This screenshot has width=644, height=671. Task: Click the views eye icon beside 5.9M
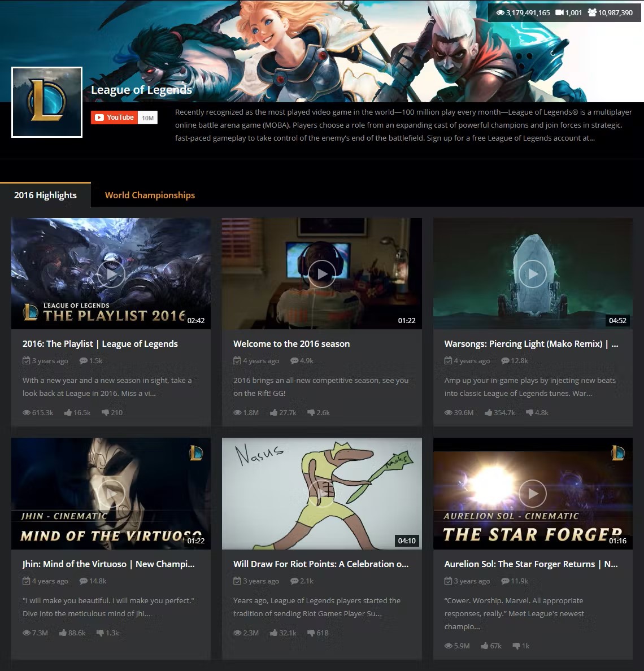[449, 646]
